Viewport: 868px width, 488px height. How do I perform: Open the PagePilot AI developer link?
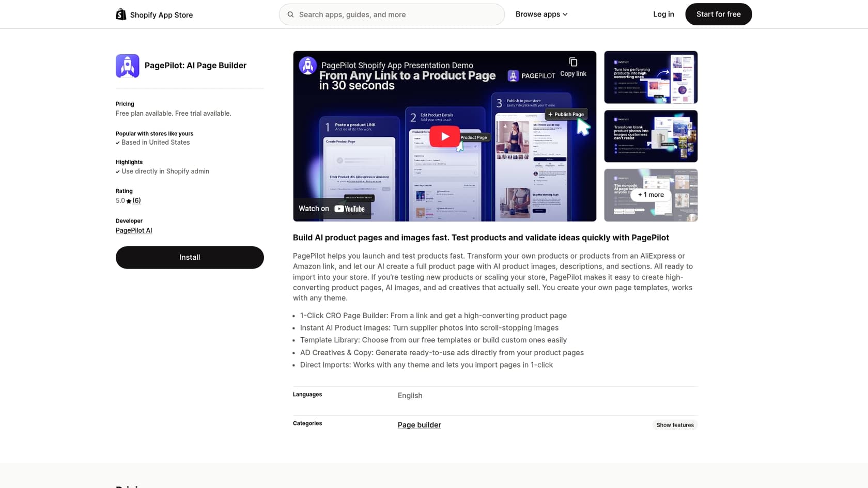133,230
